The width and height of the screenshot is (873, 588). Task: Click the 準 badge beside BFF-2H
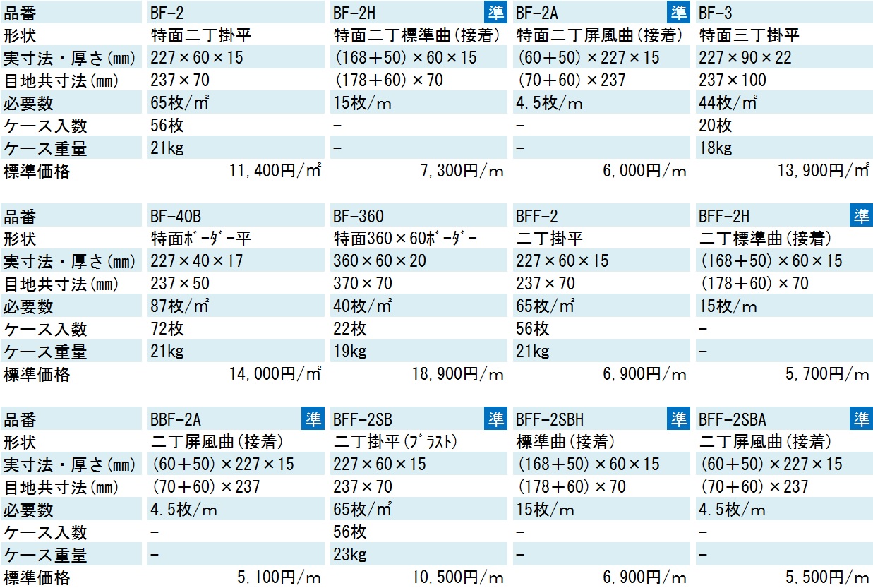pos(861,215)
